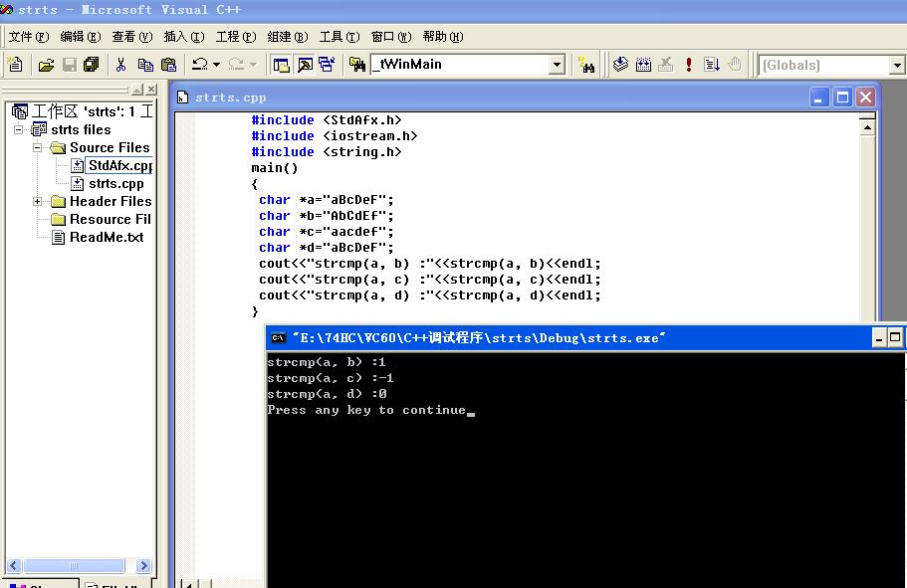Open the 工具(T) menu
The image size is (907, 588).
340,37
